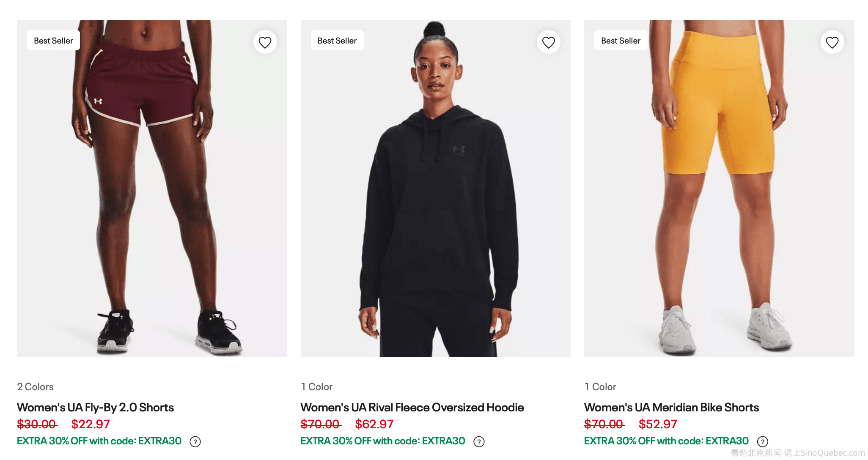
Task: Click Best Seller badge on maroon shorts
Action: 53,41
